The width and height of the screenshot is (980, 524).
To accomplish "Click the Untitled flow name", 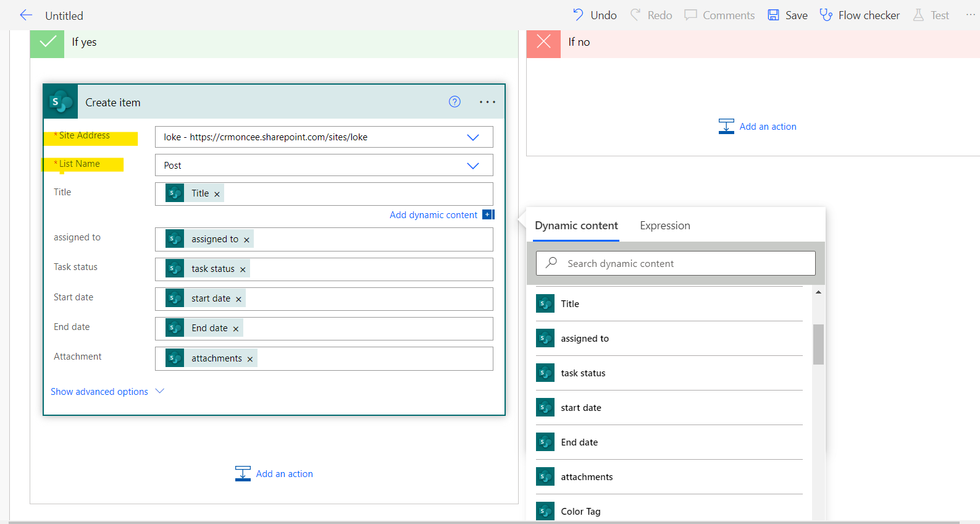I will (64, 15).
